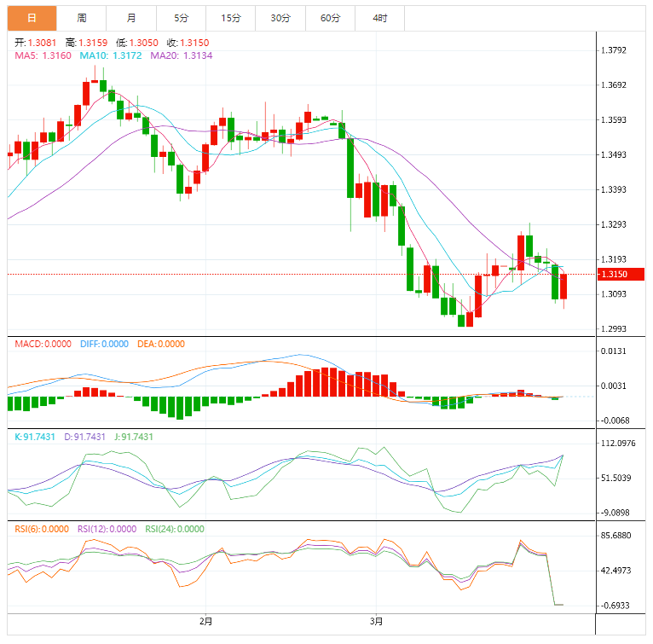The image size is (653, 644).
Task: Open the 4时 timeframe tab
Action: click(x=380, y=18)
